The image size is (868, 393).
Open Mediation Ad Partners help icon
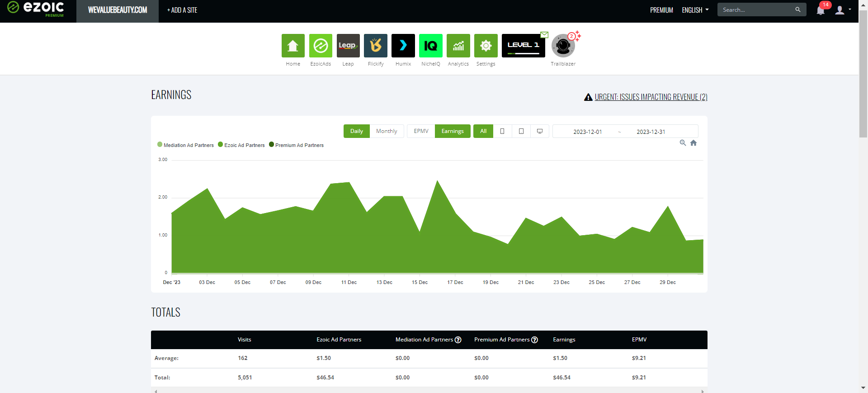pos(458,340)
